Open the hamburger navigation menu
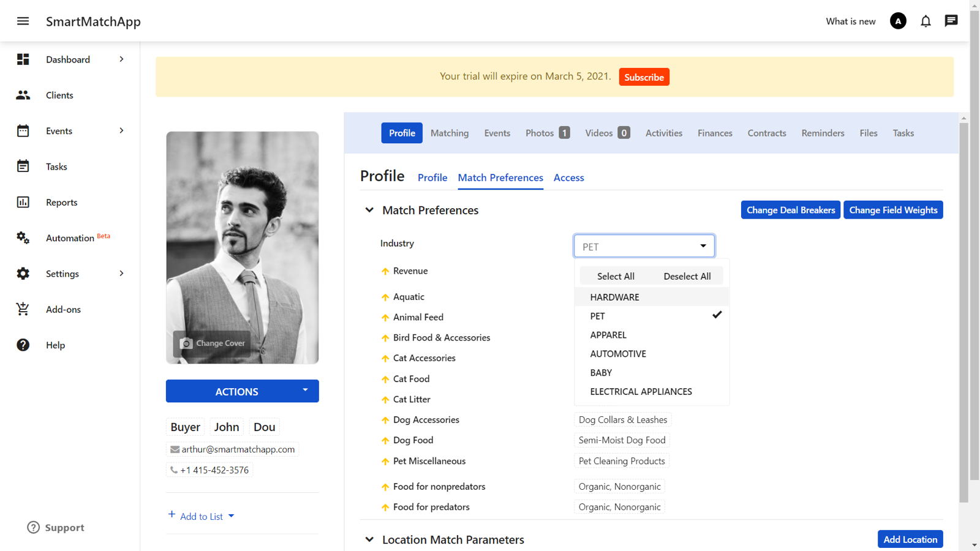980x551 pixels. [x=23, y=21]
